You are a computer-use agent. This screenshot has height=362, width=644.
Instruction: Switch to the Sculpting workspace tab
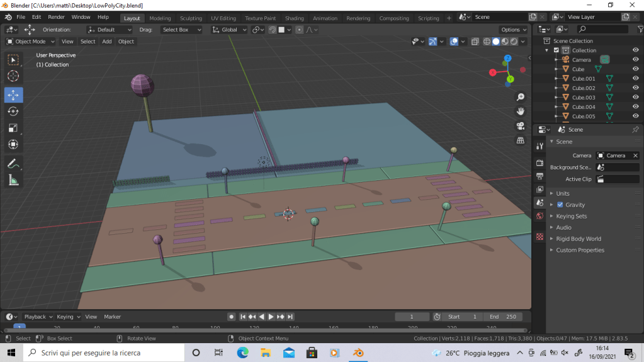(x=191, y=18)
